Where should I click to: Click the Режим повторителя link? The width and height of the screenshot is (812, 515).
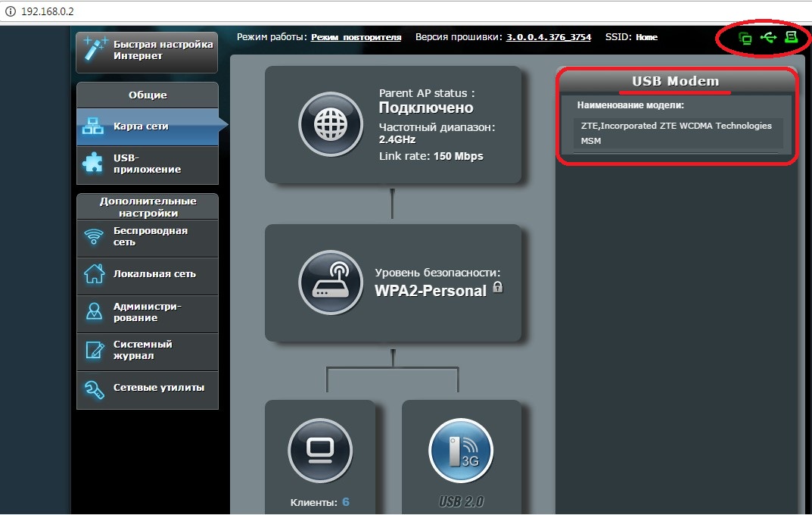point(356,37)
